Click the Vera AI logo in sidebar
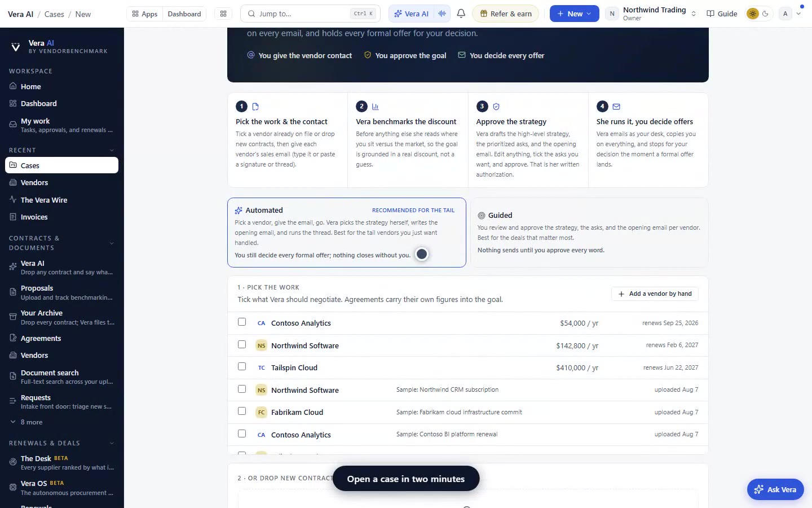Viewport: 812px width, 508px height. coord(16,46)
